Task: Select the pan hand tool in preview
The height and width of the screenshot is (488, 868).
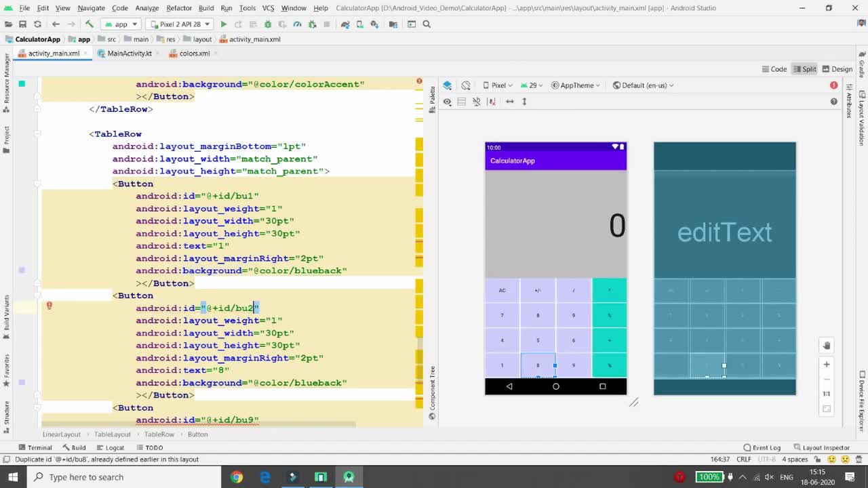Action: 827,346
